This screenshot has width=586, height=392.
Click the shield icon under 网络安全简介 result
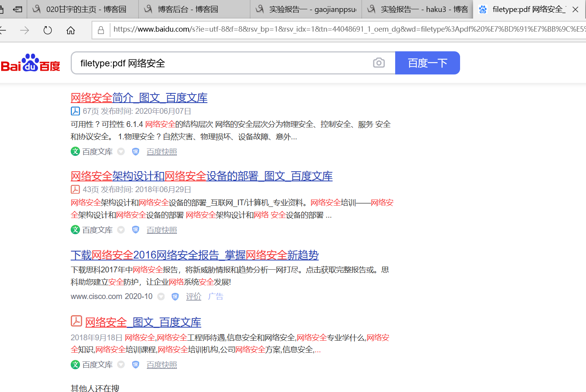tap(136, 152)
